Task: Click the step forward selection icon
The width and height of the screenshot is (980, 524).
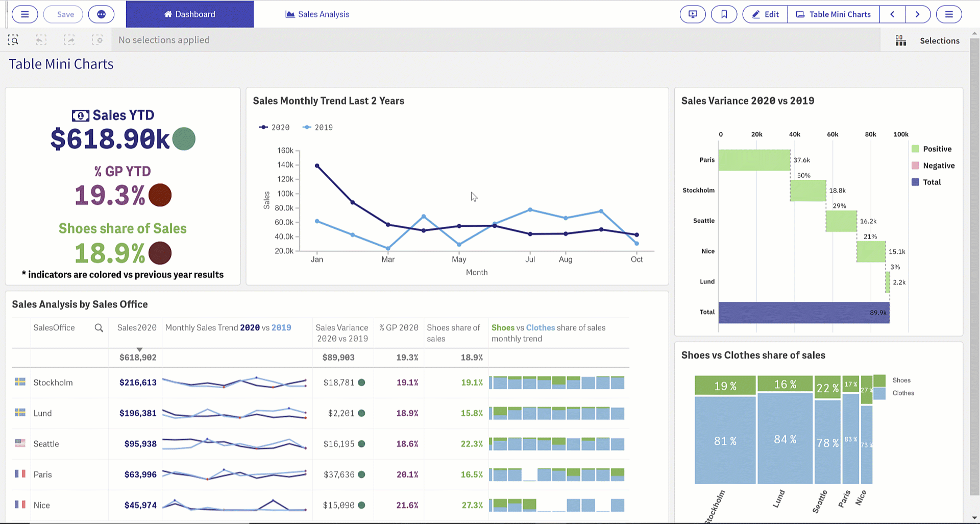Action: (69, 40)
